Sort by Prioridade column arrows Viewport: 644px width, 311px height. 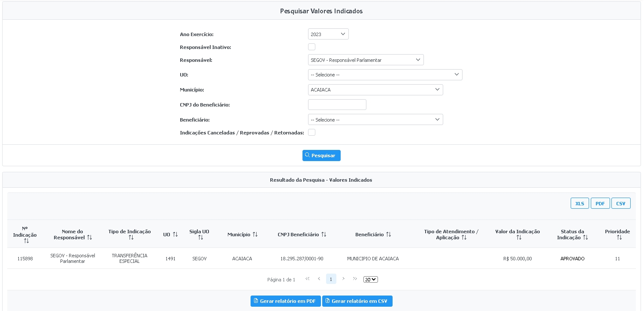(619, 238)
